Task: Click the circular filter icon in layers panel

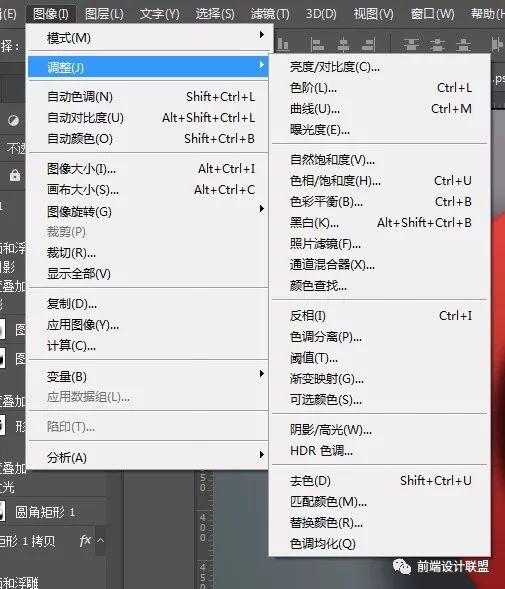Action: (x=14, y=121)
